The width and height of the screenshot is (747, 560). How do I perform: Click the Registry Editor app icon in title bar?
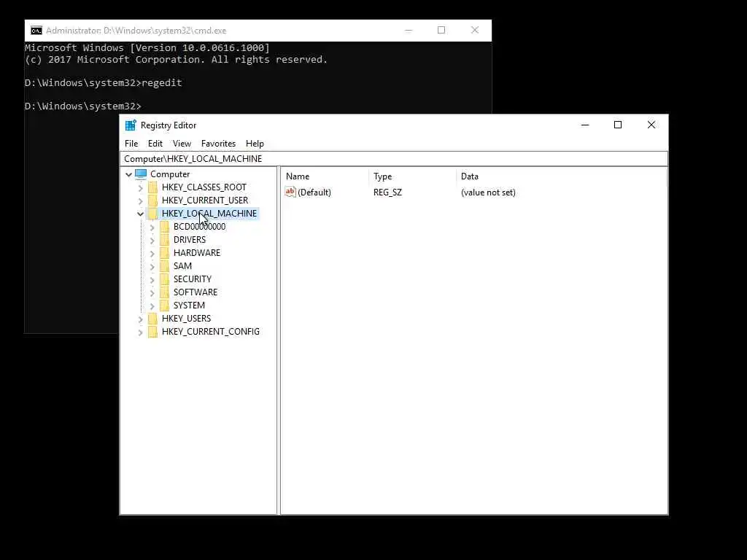point(131,125)
